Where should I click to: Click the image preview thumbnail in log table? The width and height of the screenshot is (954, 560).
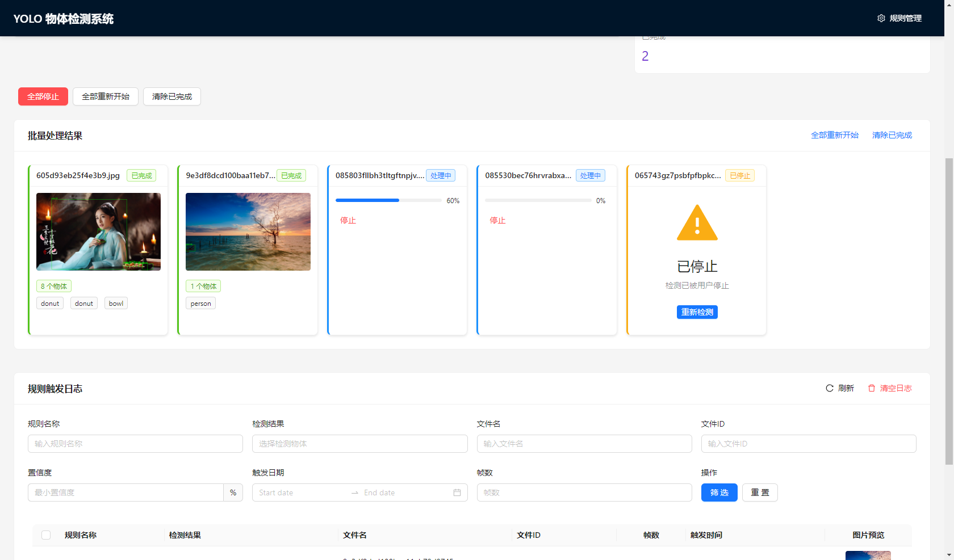click(868, 555)
